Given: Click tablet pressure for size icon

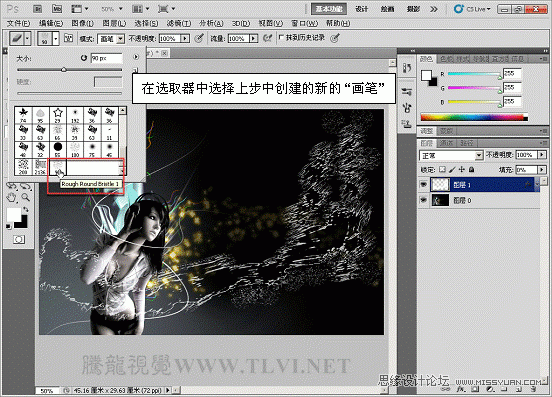Looking at the screenshot, I should tap(335, 38).
